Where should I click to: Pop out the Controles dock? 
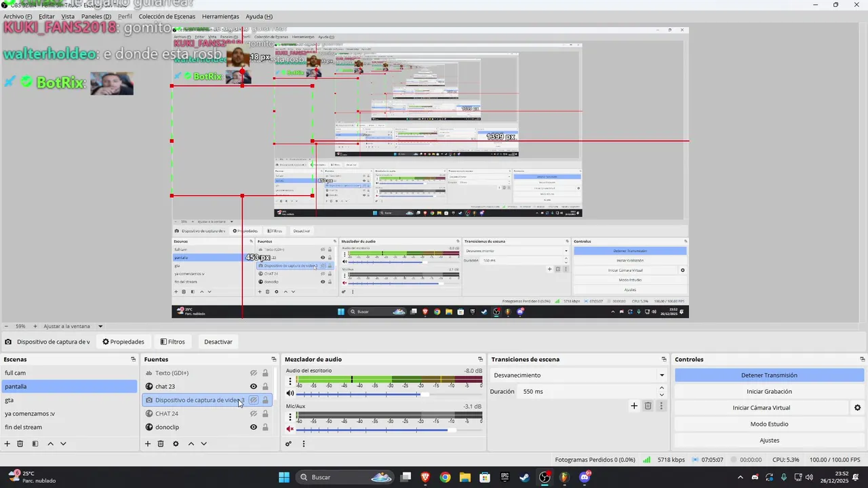coord(863,359)
